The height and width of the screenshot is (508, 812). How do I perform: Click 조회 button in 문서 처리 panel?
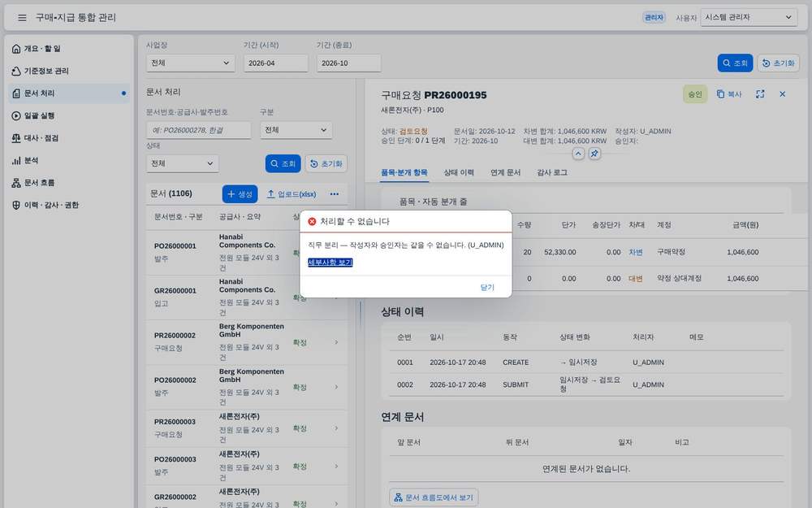click(283, 164)
